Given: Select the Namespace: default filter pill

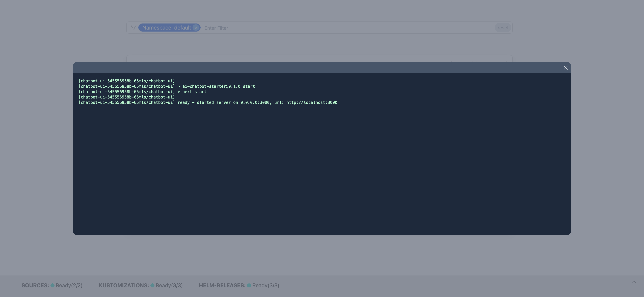Looking at the screenshot, I should tap(166, 28).
